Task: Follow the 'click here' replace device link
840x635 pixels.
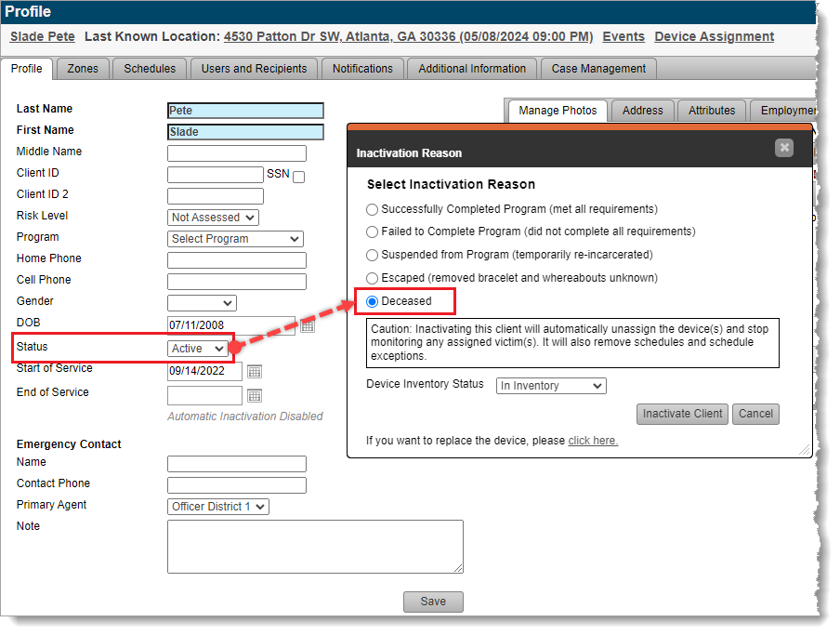Action: [x=593, y=441]
